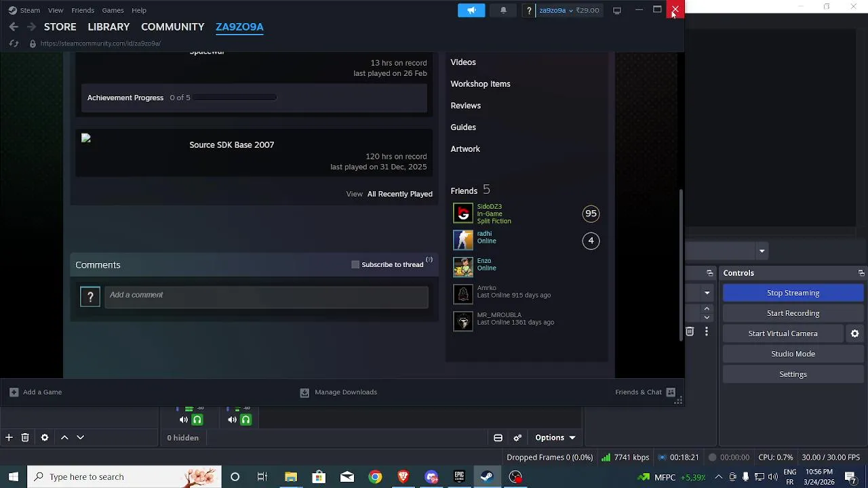Open OBS Settings button
This screenshot has width=868, height=488.
[x=793, y=374]
